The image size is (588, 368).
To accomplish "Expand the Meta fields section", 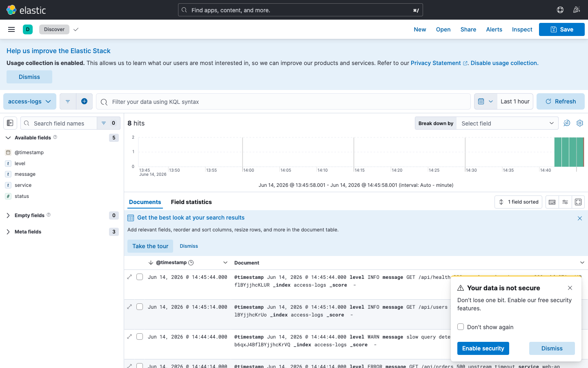I will point(8,231).
